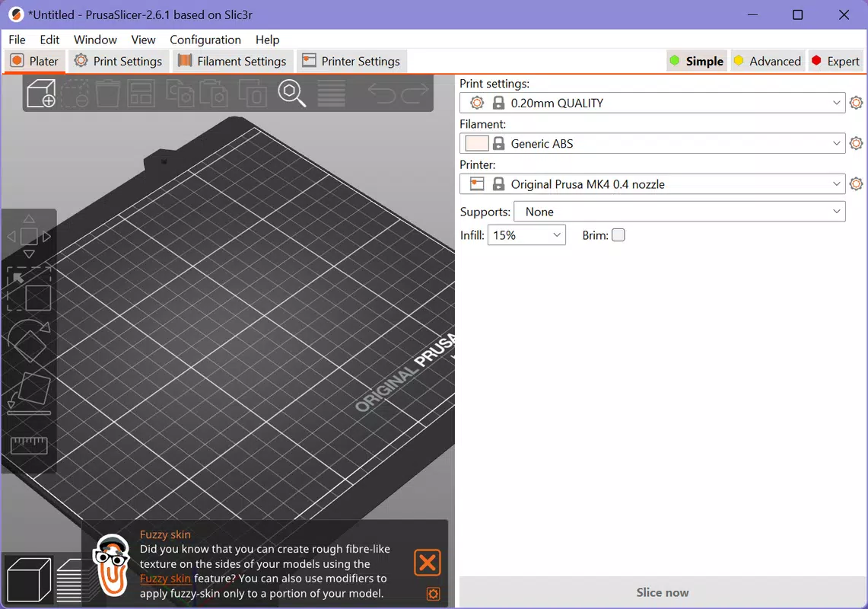Click the Arrange objects toolbar icon

click(141, 93)
